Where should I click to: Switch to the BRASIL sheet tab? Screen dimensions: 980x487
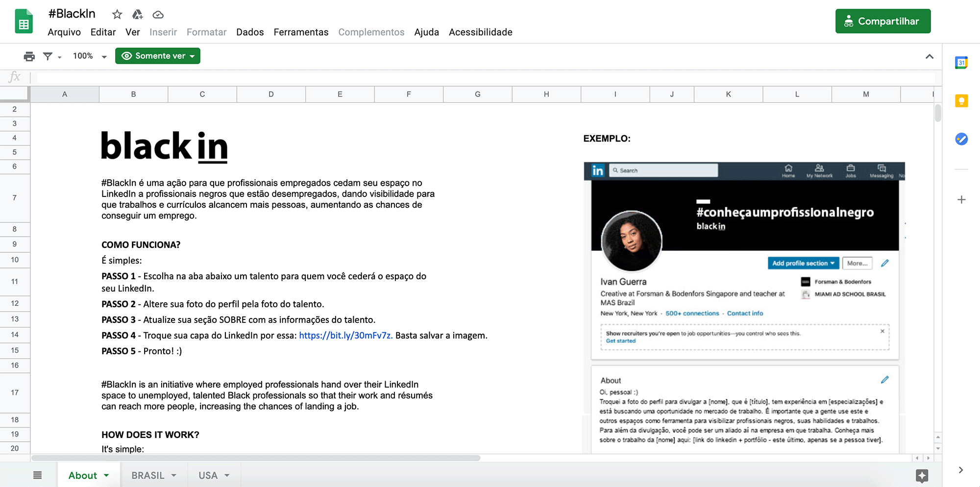pyautogui.click(x=147, y=475)
